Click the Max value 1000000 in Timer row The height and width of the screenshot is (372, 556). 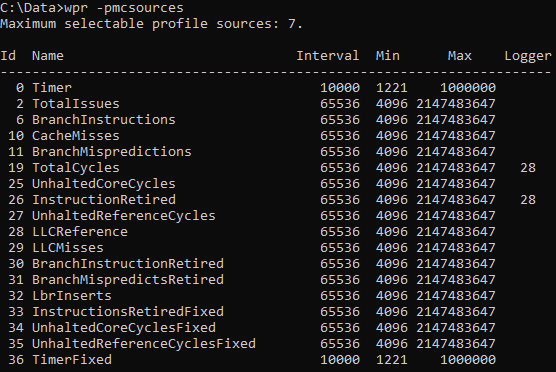(468, 88)
